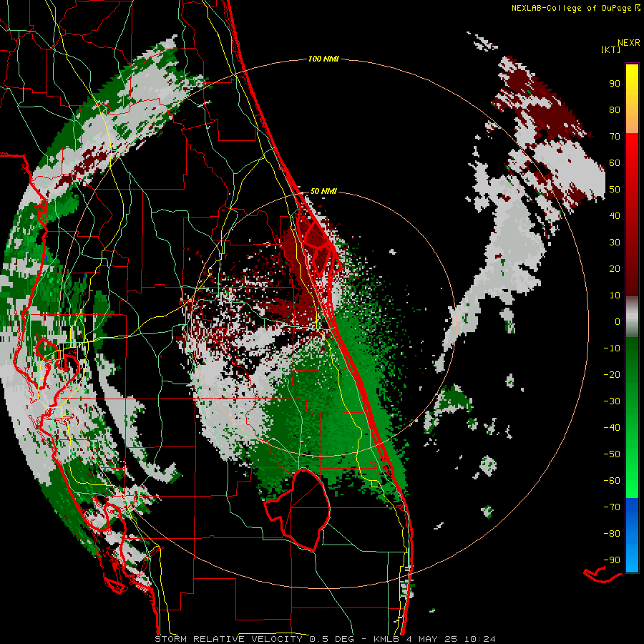The height and width of the screenshot is (644, 644).
Task: Click the 40 value on the velocity scale
Action: pyautogui.click(x=615, y=215)
